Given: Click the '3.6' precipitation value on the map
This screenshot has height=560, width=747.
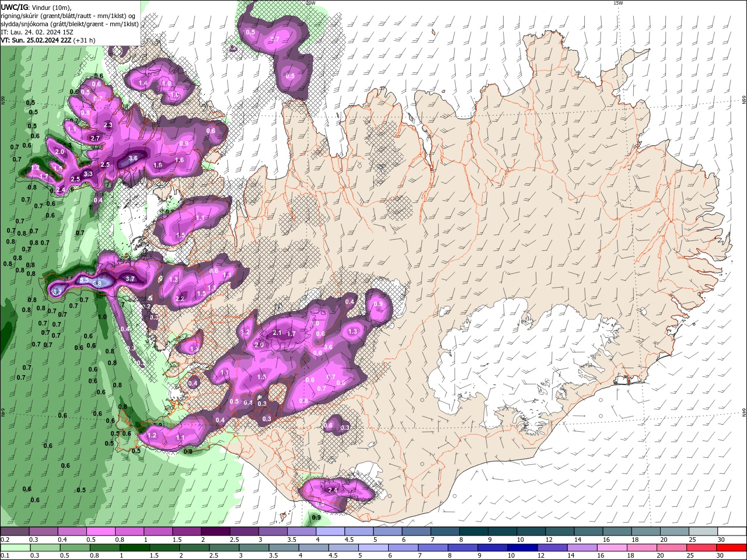Looking at the screenshot, I should point(133,158).
